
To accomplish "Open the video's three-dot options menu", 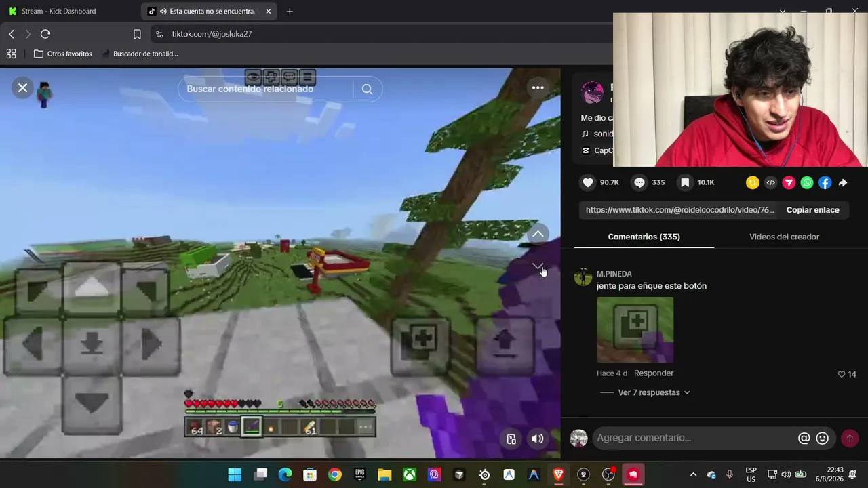I will 538,88.
